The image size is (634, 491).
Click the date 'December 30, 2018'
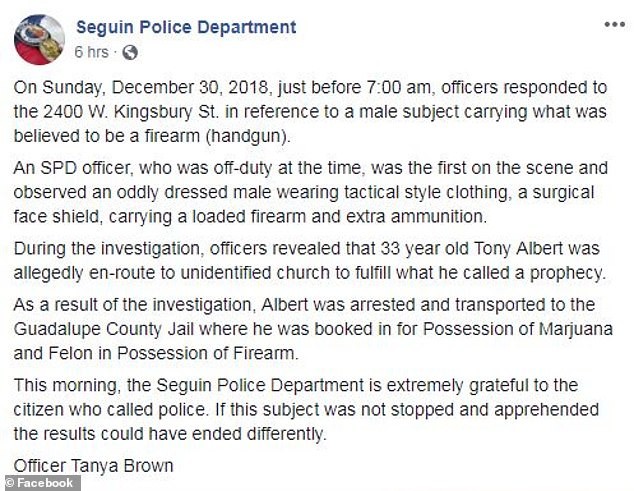[190, 88]
